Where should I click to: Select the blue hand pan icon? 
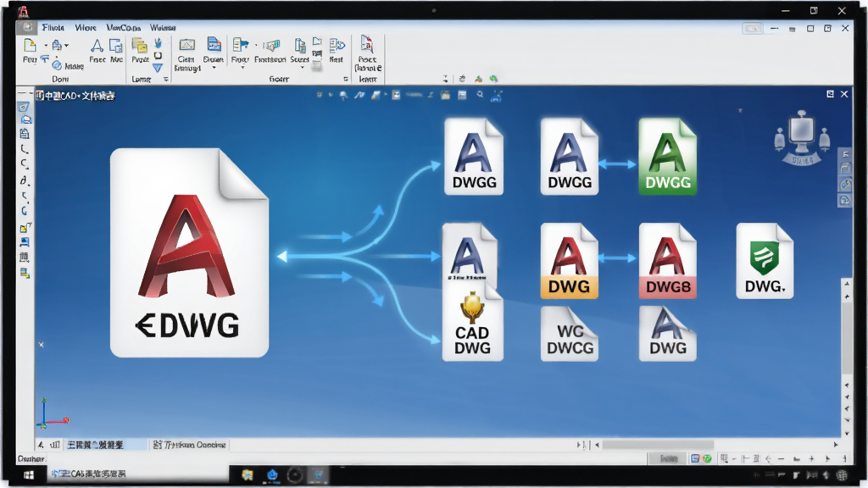click(x=158, y=43)
